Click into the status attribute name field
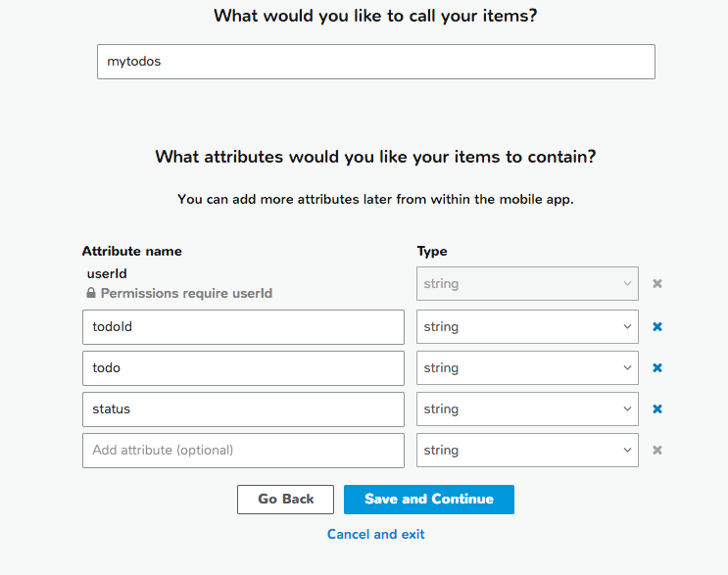 [243, 409]
